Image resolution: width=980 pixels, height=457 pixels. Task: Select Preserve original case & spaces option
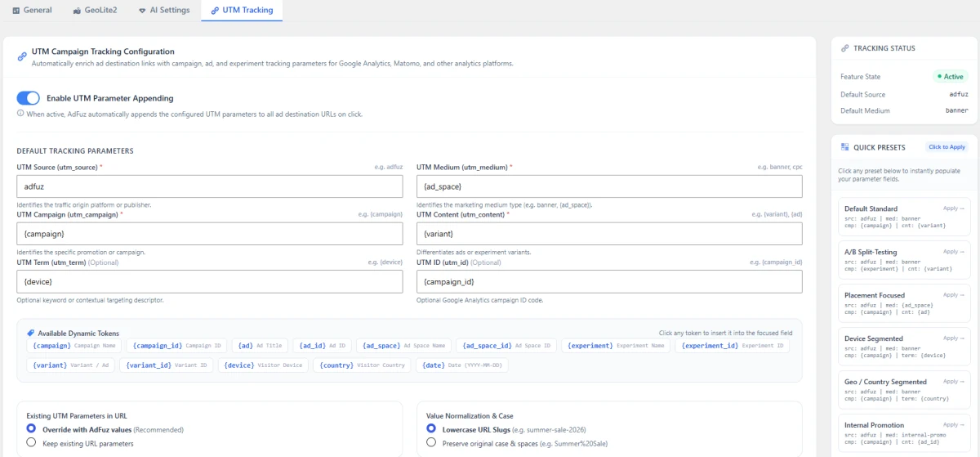431,442
